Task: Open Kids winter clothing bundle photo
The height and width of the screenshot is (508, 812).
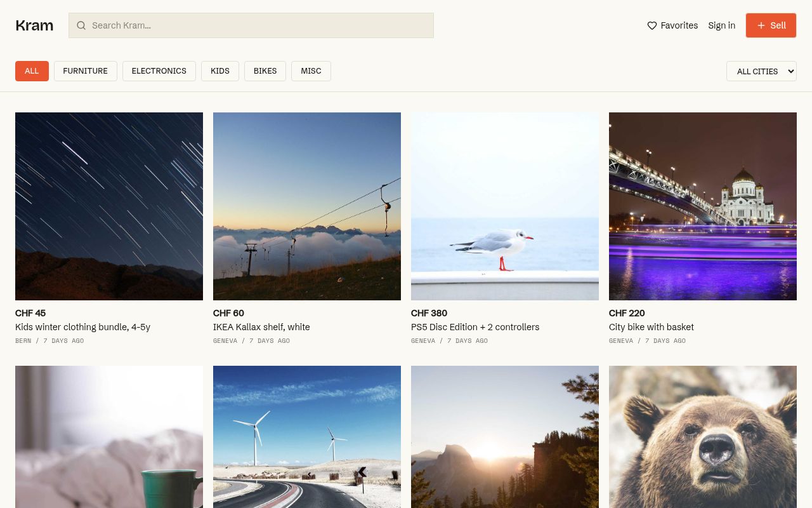Action: (109, 206)
